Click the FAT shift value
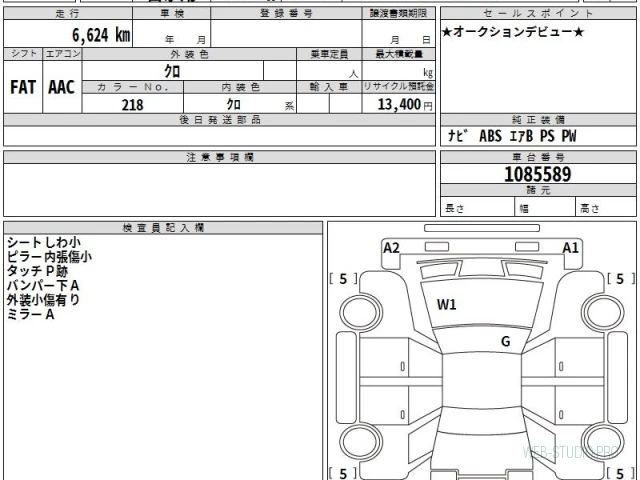 tap(23, 87)
